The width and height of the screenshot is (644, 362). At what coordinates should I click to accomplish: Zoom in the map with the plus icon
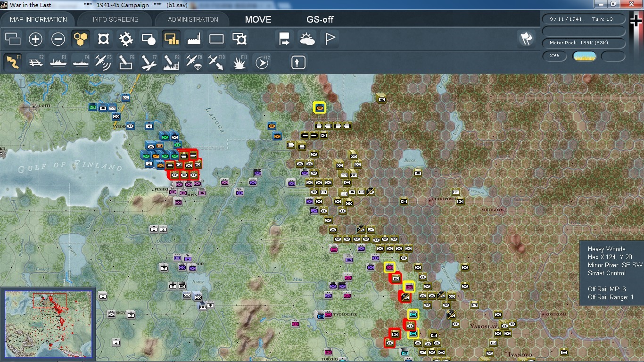click(x=35, y=39)
